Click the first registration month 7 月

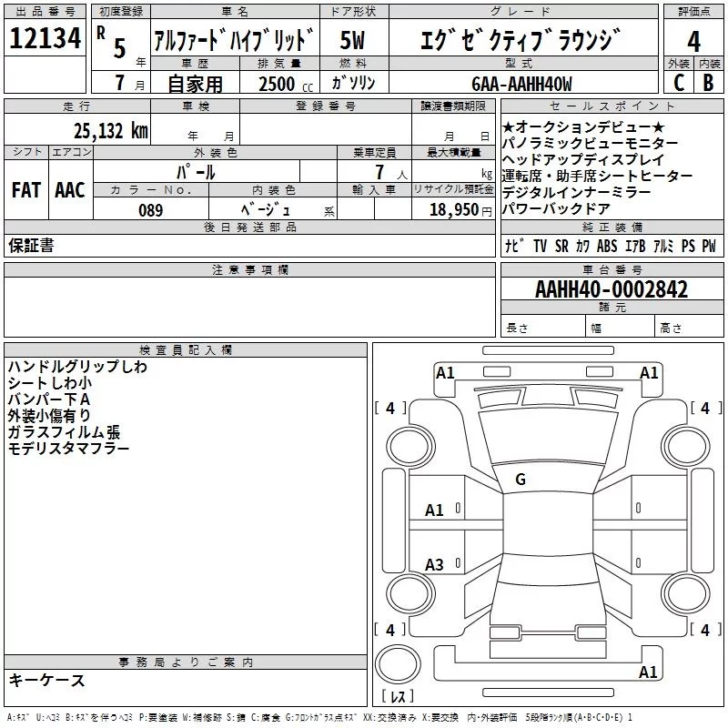[129, 83]
